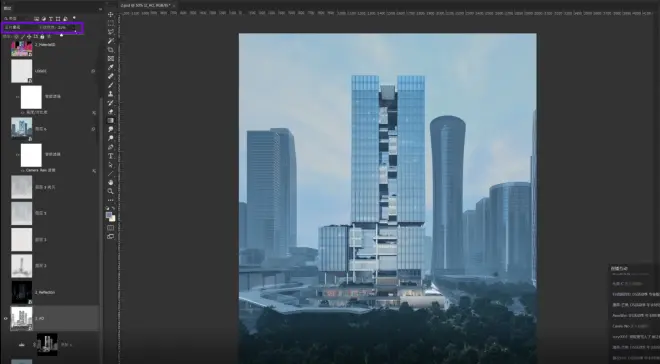Screen dimensions: 660x364
Task: Select the Crop tool
Action: click(x=111, y=50)
